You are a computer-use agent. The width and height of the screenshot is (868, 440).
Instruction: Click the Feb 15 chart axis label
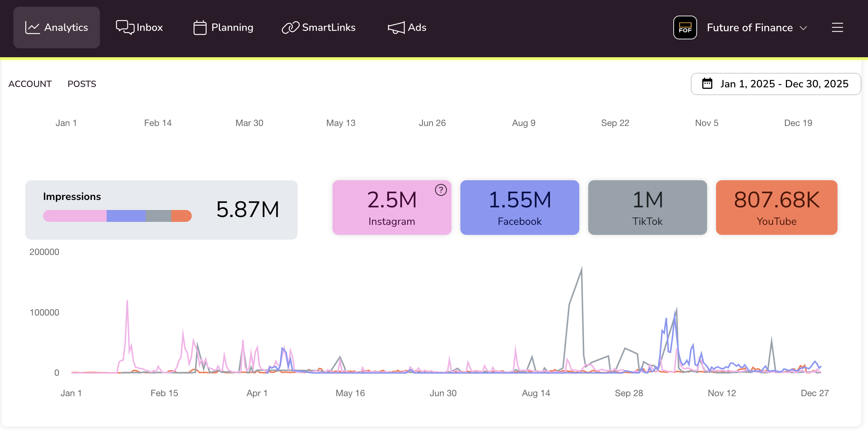click(164, 393)
